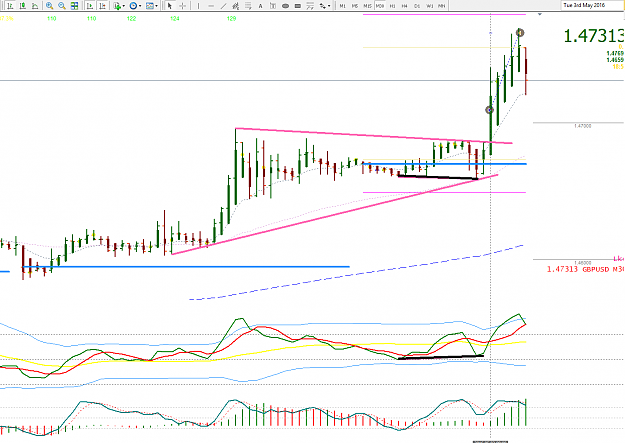Select the upper circled trade marker at chart peak

[x=520, y=32]
